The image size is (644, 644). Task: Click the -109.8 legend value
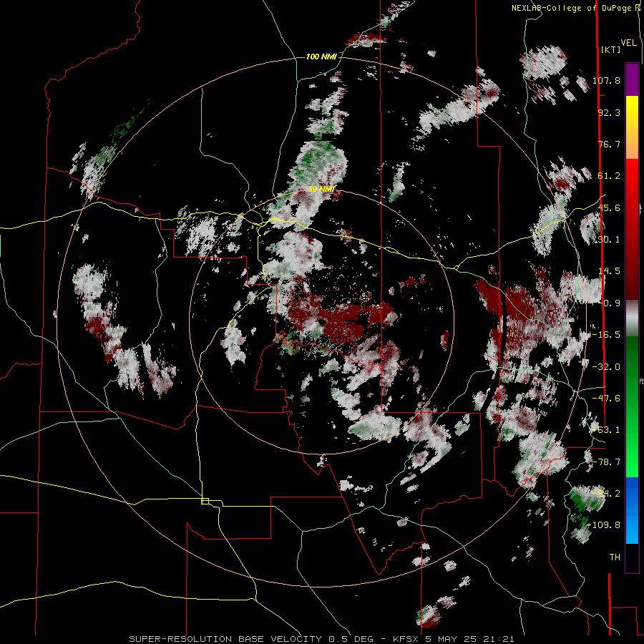coord(604,525)
